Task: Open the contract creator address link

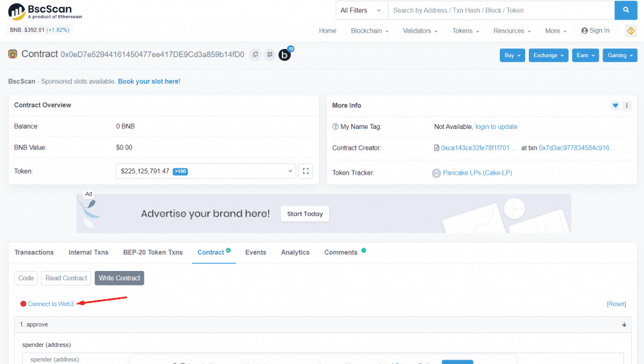Action: 478,148
